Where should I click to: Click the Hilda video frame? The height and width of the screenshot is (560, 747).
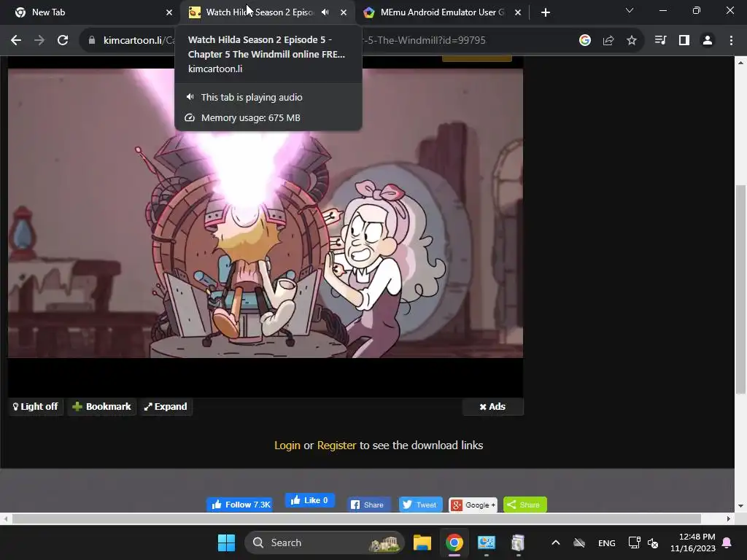click(x=266, y=214)
